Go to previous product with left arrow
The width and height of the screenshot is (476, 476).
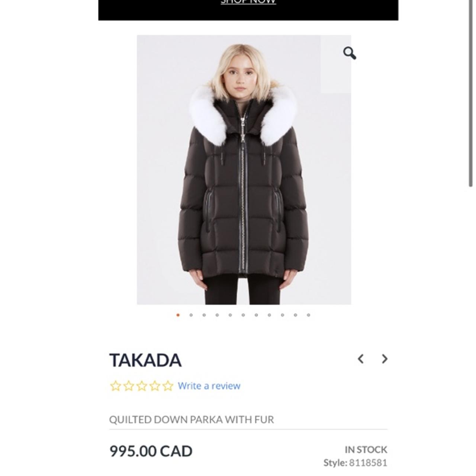360,359
